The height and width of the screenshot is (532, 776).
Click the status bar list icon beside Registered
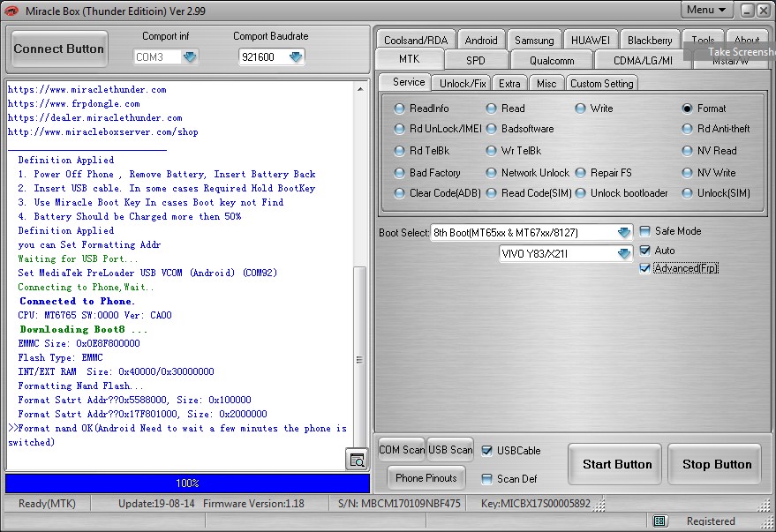[x=659, y=521]
